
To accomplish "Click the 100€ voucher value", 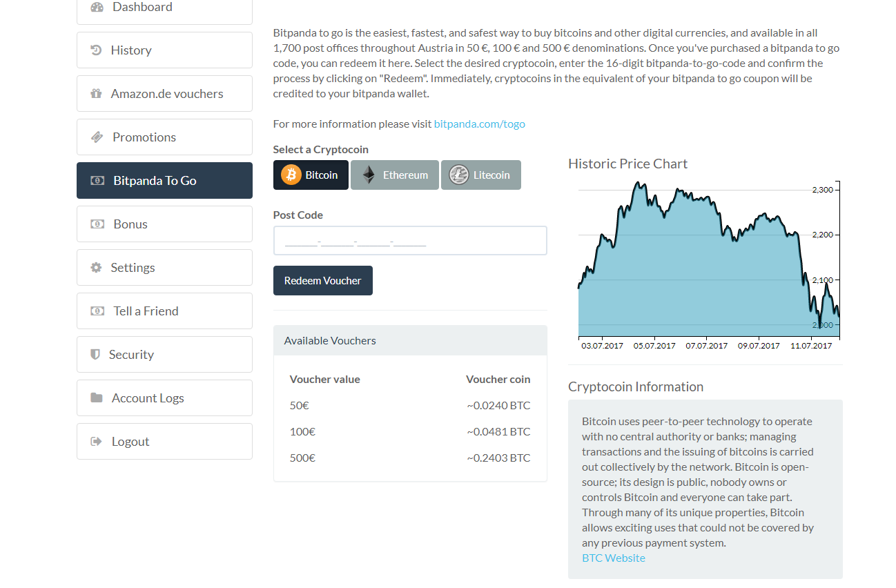I will pos(302,432).
